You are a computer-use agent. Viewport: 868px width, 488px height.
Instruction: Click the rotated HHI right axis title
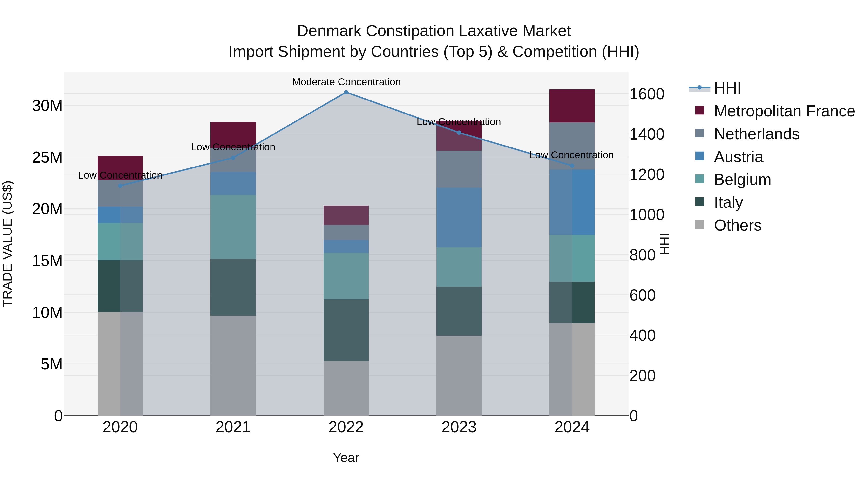[664, 244]
